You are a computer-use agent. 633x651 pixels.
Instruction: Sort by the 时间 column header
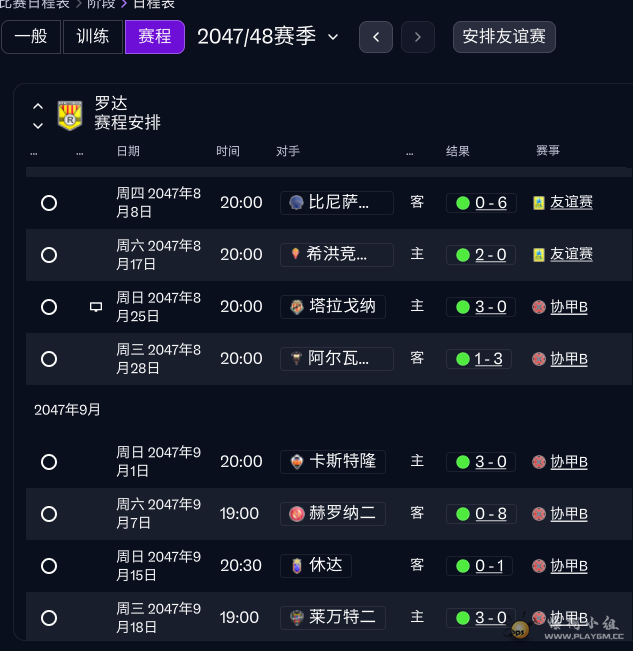pyautogui.click(x=228, y=151)
